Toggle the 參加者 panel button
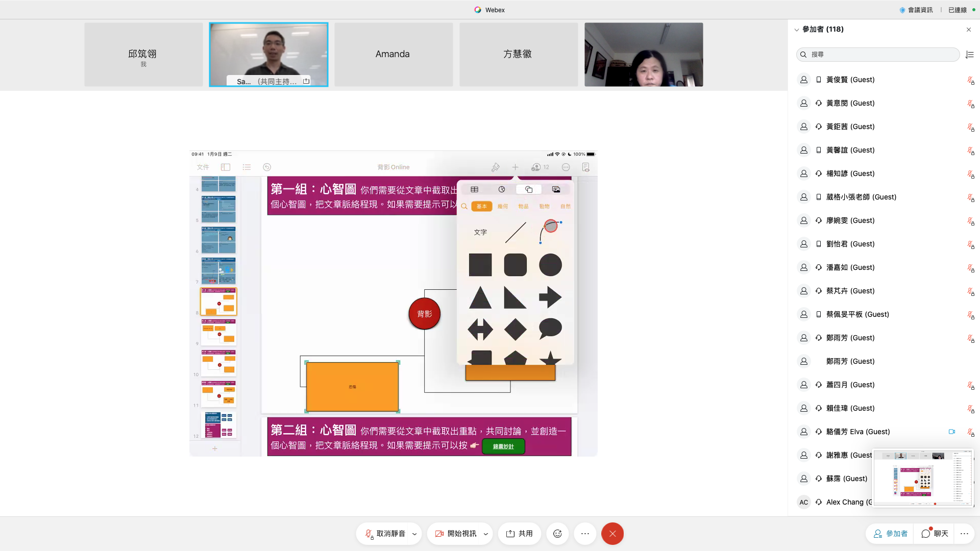Viewport: 980px width, 551px height. click(890, 534)
